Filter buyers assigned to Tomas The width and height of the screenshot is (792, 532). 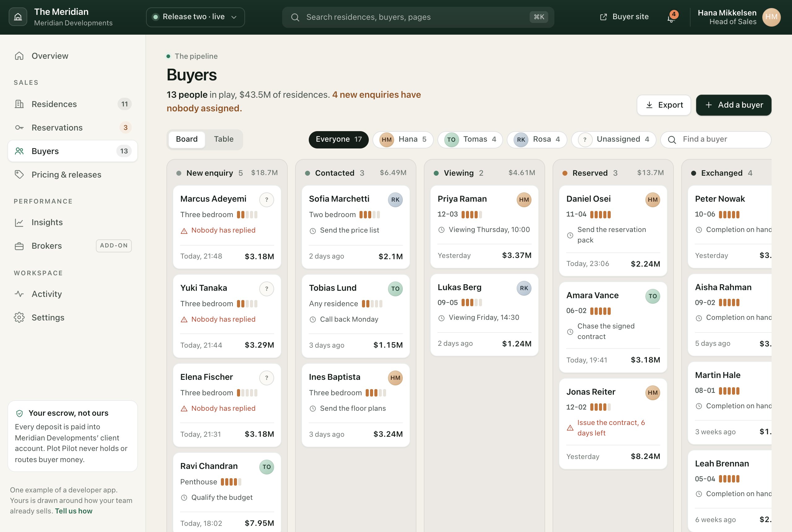(x=470, y=139)
